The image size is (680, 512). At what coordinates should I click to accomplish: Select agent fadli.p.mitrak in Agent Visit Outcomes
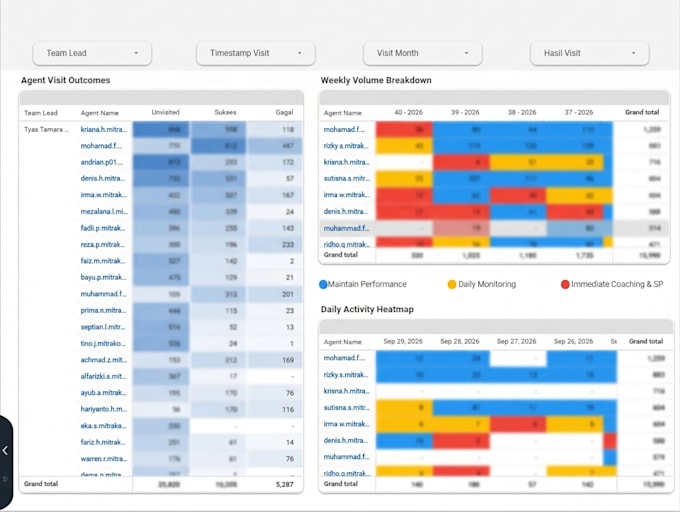pos(103,228)
